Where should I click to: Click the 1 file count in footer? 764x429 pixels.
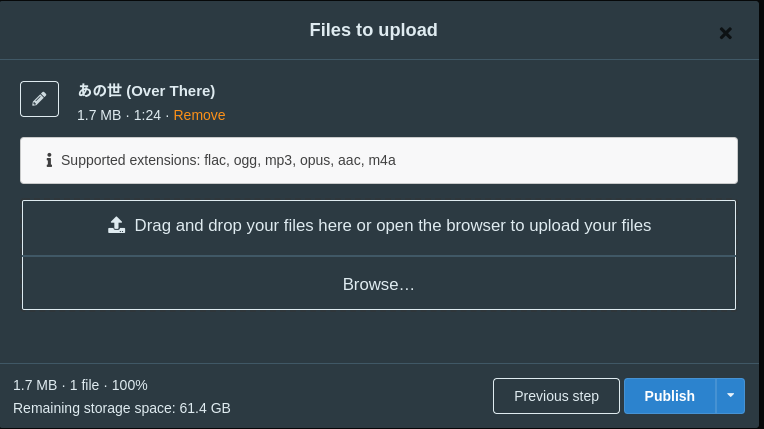84,385
